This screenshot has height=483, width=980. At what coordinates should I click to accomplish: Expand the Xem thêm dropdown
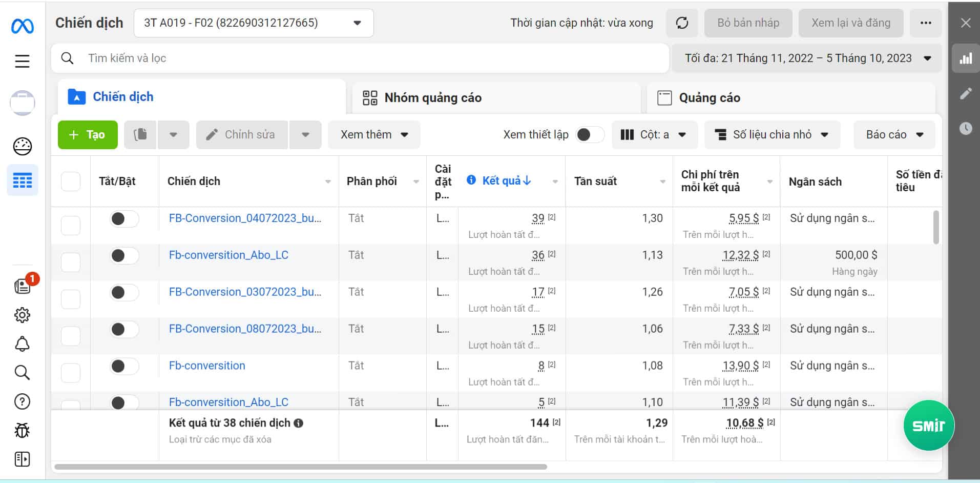point(374,135)
